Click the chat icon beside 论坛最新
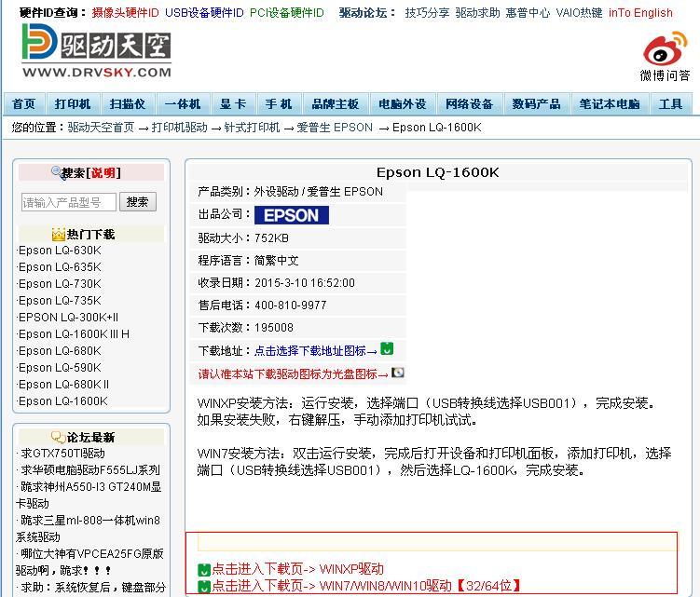This screenshot has height=597, width=700. [x=59, y=437]
